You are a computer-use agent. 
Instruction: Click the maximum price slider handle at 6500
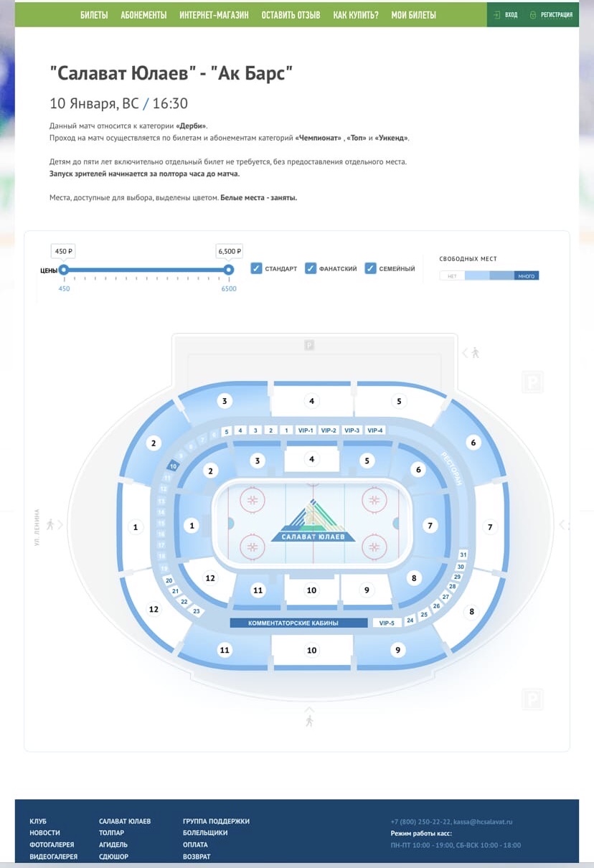click(x=229, y=270)
